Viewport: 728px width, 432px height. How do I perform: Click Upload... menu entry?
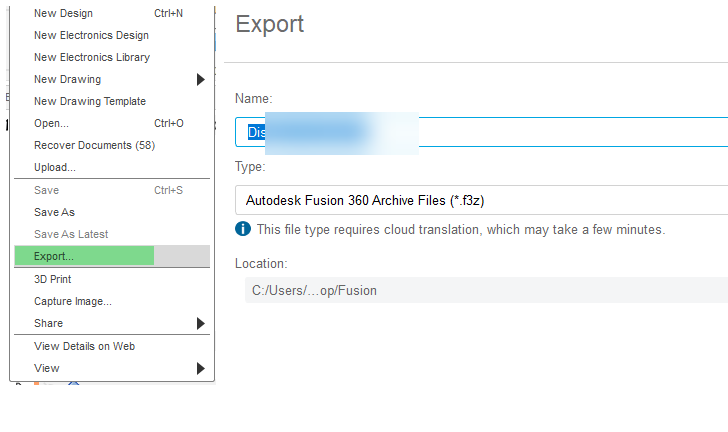coord(112,167)
